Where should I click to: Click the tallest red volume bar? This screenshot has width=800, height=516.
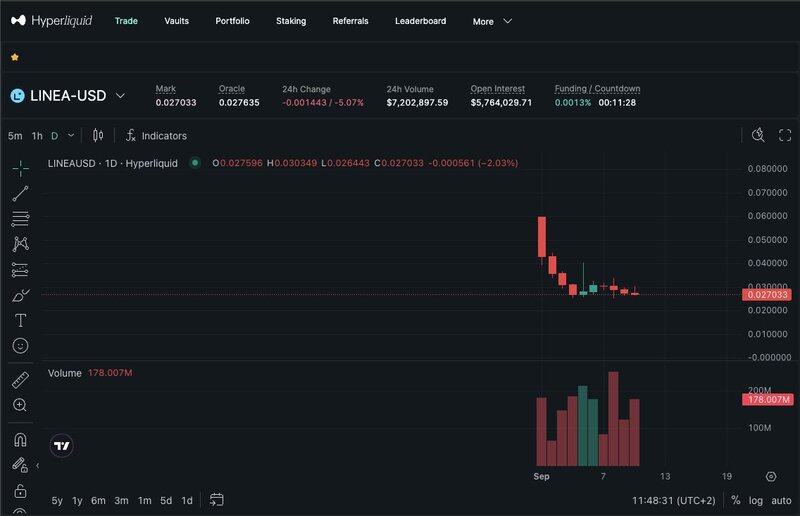(x=613, y=419)
